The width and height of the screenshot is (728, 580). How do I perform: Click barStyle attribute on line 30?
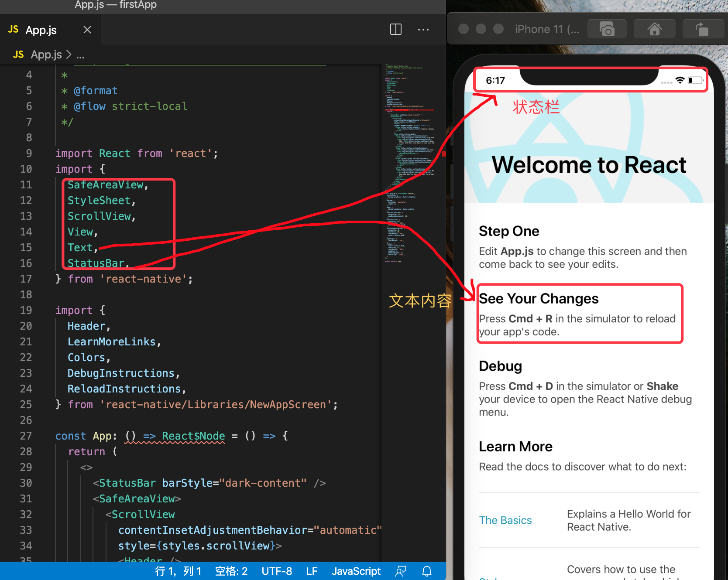tap(187, 483)
